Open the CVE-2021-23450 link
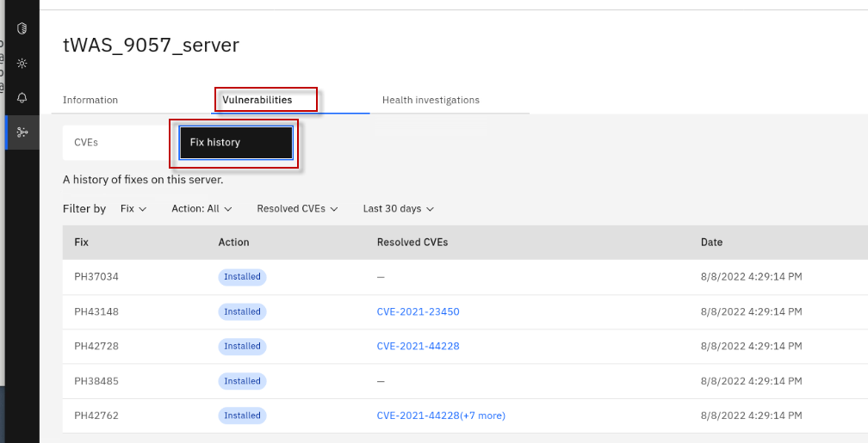The image size is (868, 443). 418,311
